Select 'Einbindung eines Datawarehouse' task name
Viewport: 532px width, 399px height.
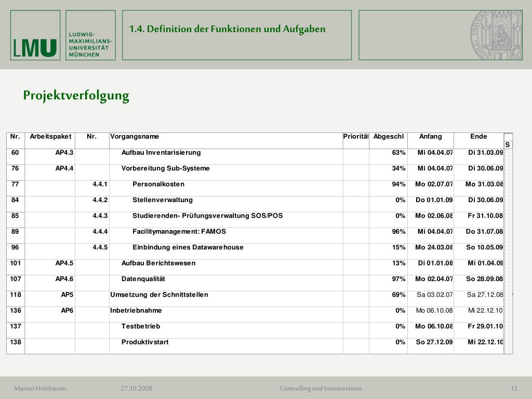[x=188, y=247]
